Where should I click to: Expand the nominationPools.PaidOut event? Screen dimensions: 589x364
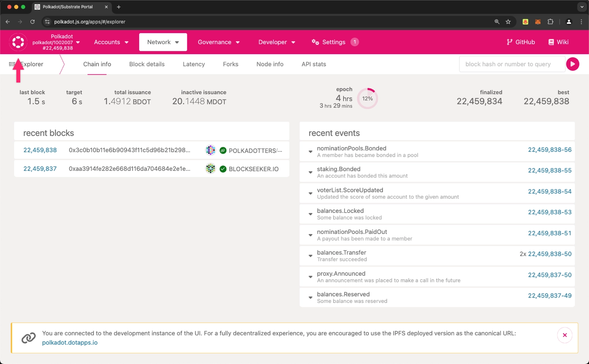pyautogui.click(x=310, y=235)
